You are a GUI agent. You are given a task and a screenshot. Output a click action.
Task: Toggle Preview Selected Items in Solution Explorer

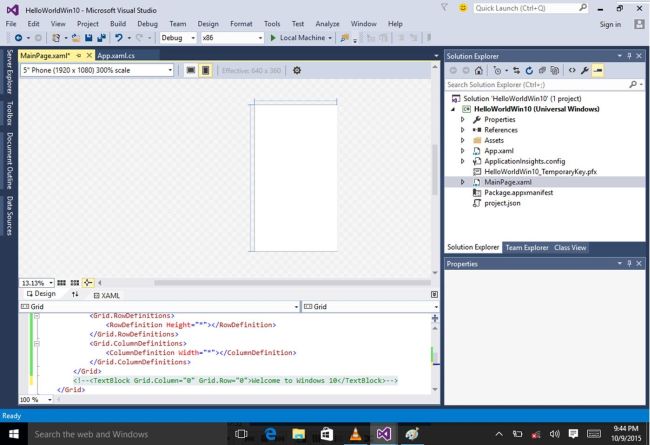click(598, 71)
